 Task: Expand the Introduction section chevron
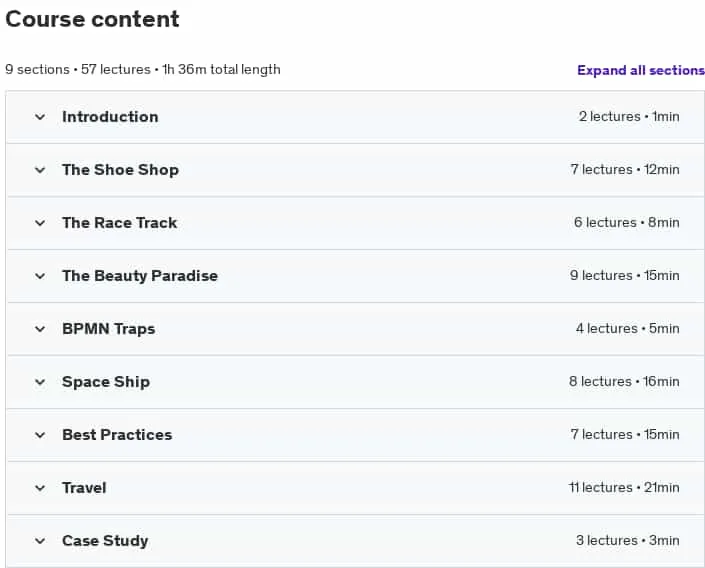(x=40, y=117)
